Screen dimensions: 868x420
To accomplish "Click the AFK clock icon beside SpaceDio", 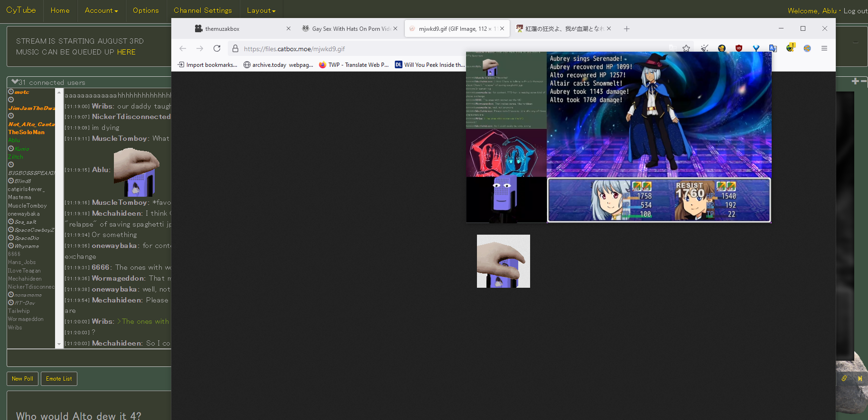I will [11, 237].
